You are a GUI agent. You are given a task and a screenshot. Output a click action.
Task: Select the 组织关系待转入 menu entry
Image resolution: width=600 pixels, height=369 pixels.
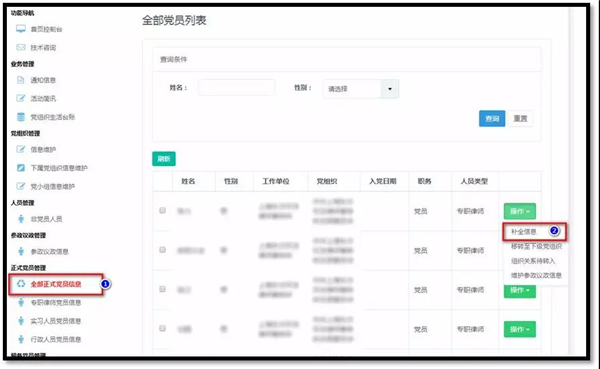(533, 261)
